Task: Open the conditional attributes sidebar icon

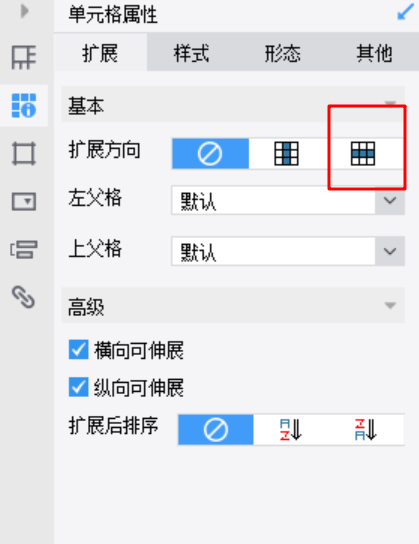Action: [x=24, y=250]
